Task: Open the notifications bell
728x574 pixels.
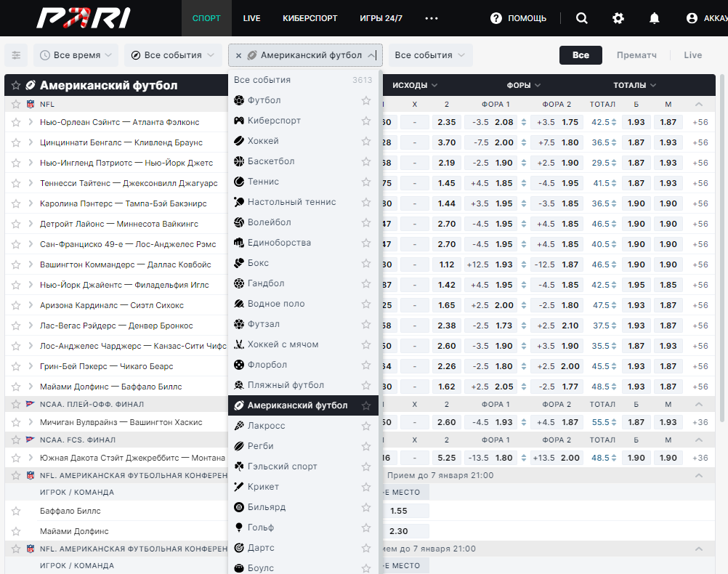Action: (654, 18)
